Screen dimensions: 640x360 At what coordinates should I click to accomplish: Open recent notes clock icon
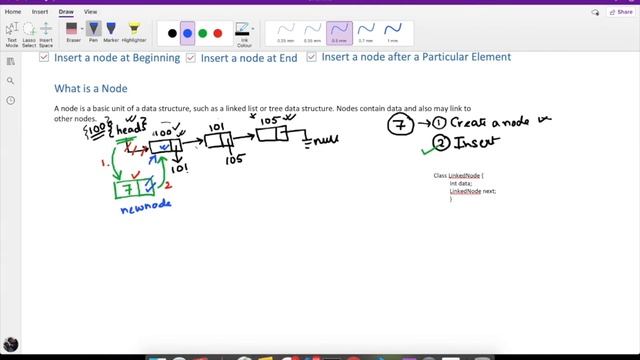11,100
